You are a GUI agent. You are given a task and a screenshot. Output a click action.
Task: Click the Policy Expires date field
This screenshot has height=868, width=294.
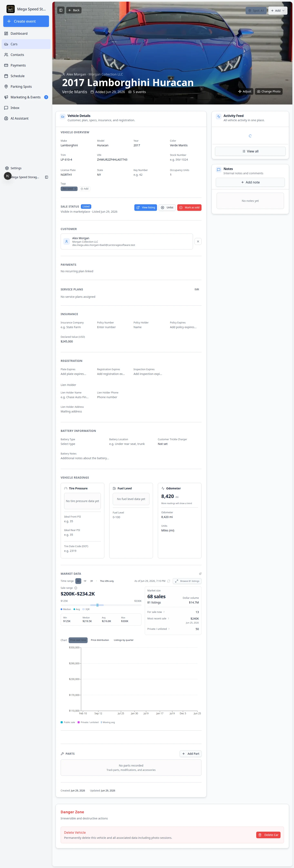pyautogui.click(x=185, y=327)
